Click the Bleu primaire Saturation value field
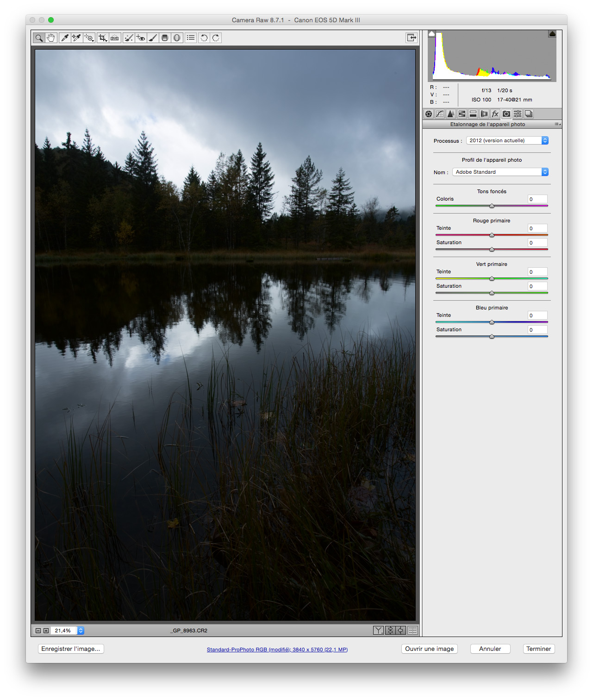The height and width of the screenshot is (700, 593). (x=537, y=330)
